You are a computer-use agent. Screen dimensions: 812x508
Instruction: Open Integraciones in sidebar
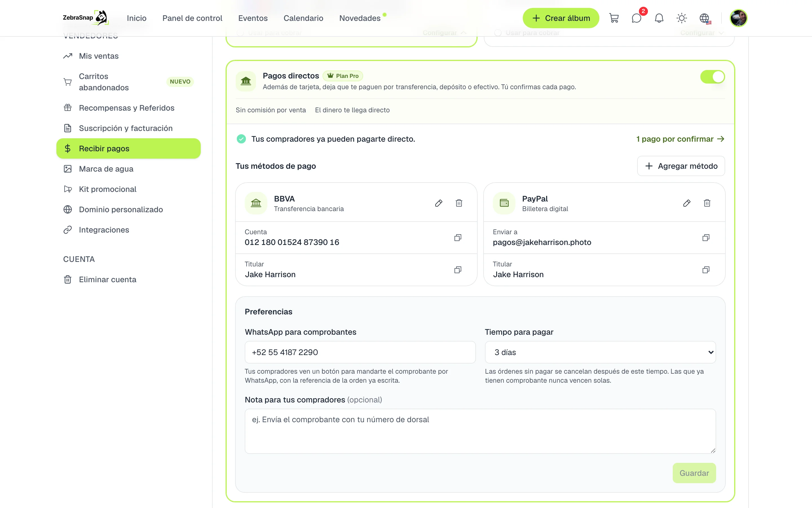point(129,230)
